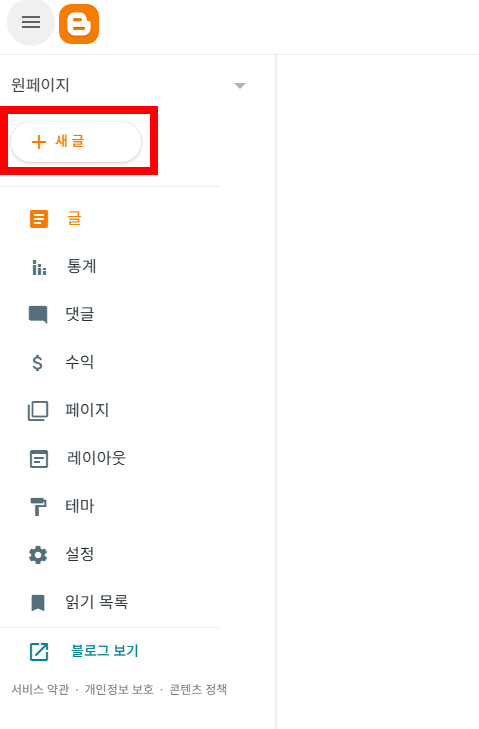Click the orange posts document icon
This screenshot has width=479, height=729.
(x=39, y=219)
